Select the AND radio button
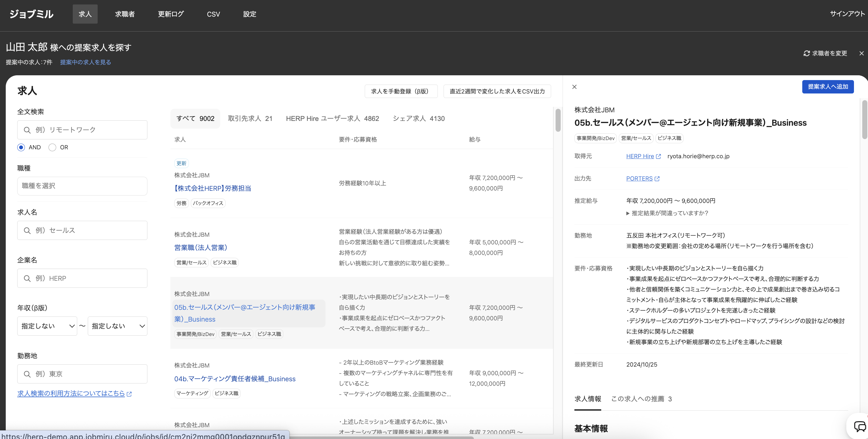Screen dimensions: 868x439 point(21,147)
